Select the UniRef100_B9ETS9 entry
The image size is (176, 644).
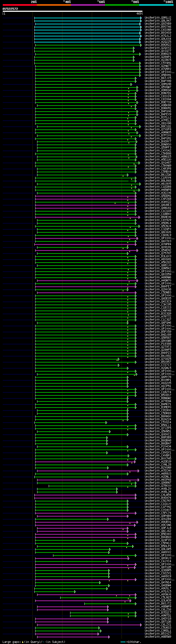158,102
